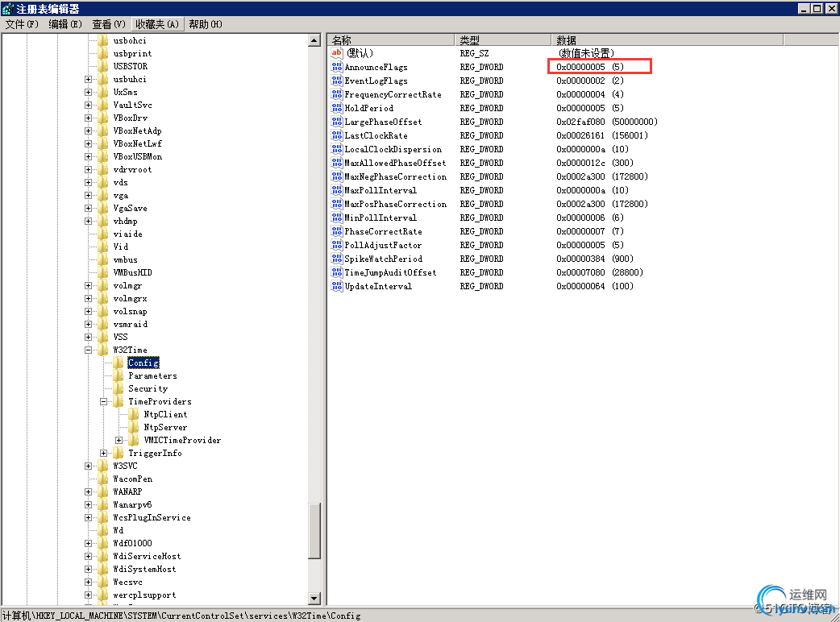Click the Security folder icon

pyautogui.click(x=119, y=388)
